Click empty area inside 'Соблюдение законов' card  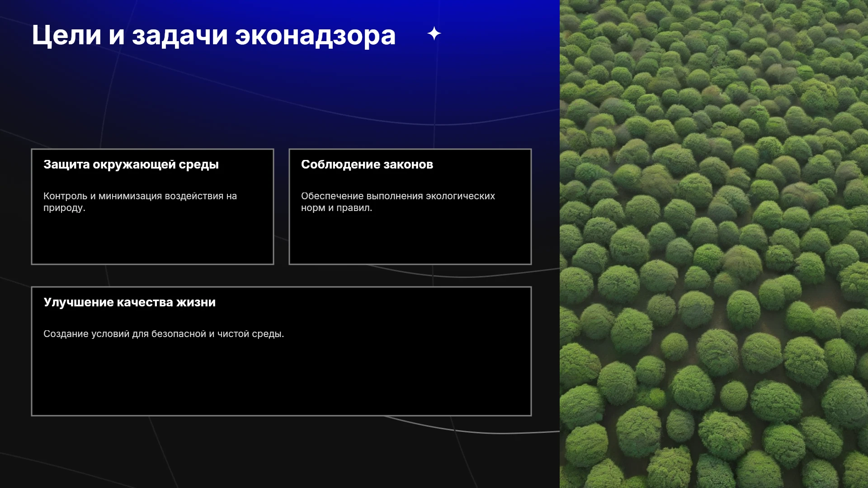tap(410, 239)
